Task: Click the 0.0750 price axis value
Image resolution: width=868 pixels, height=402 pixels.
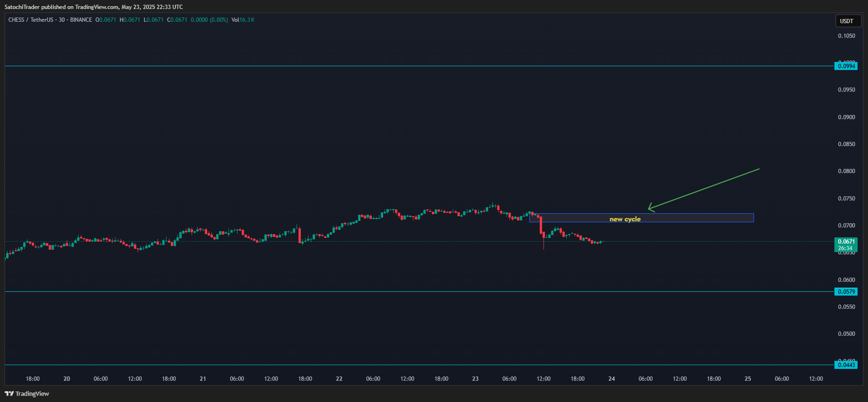Action: pyautogui.click(x=846, y=199)
